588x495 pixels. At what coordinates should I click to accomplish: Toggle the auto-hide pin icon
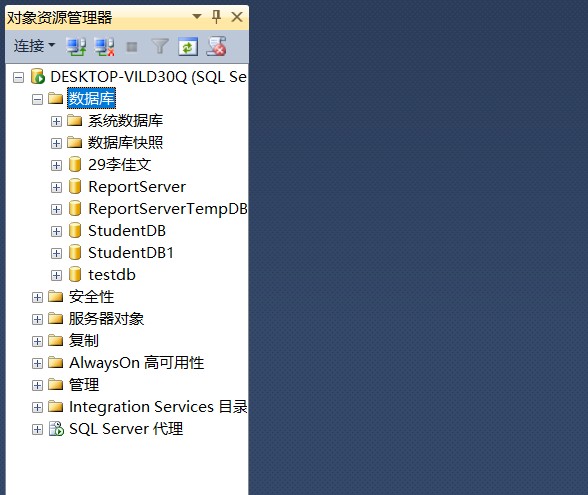pos(216,17)
